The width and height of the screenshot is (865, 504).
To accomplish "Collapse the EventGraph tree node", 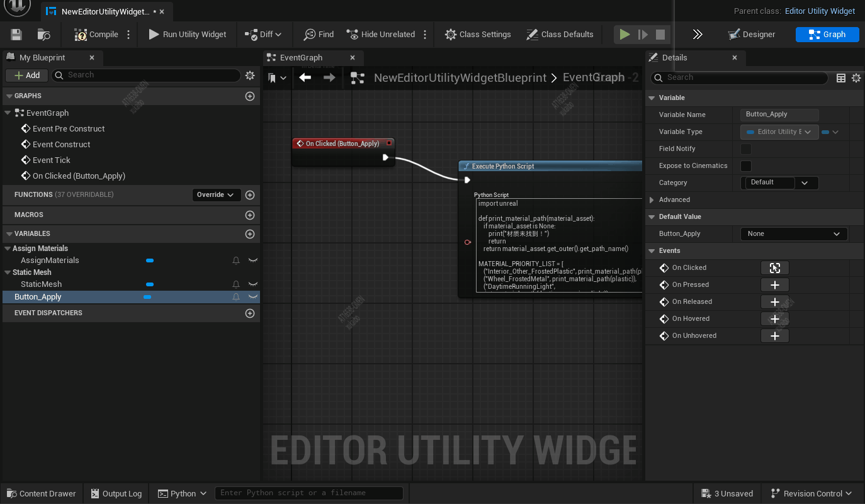I will pyautogui.click(x=8, y=113).
